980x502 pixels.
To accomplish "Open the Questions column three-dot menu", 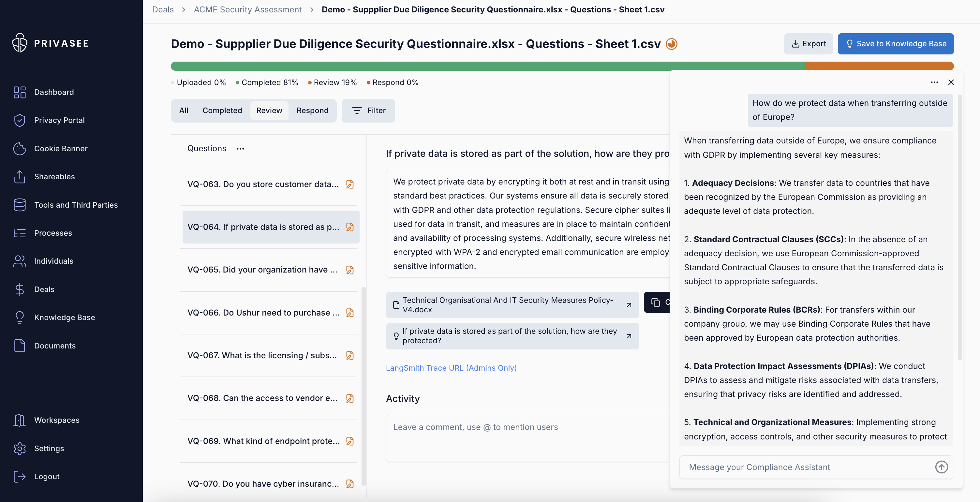I will coord(240,149).
